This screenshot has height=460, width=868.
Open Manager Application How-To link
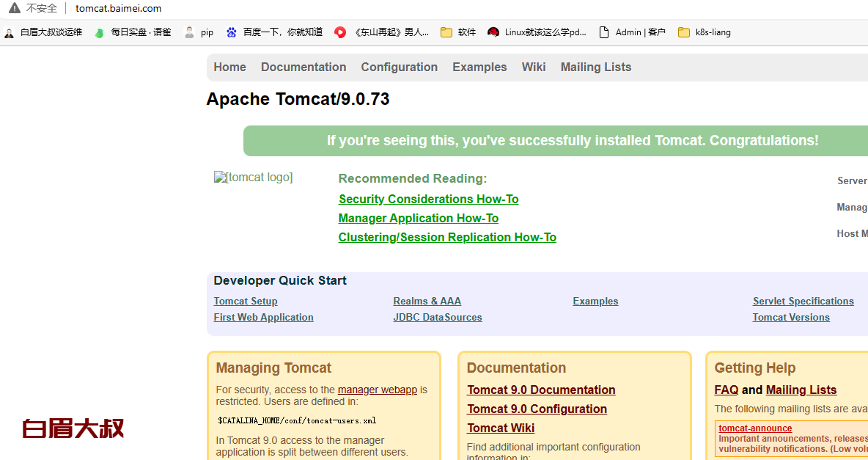419,219
